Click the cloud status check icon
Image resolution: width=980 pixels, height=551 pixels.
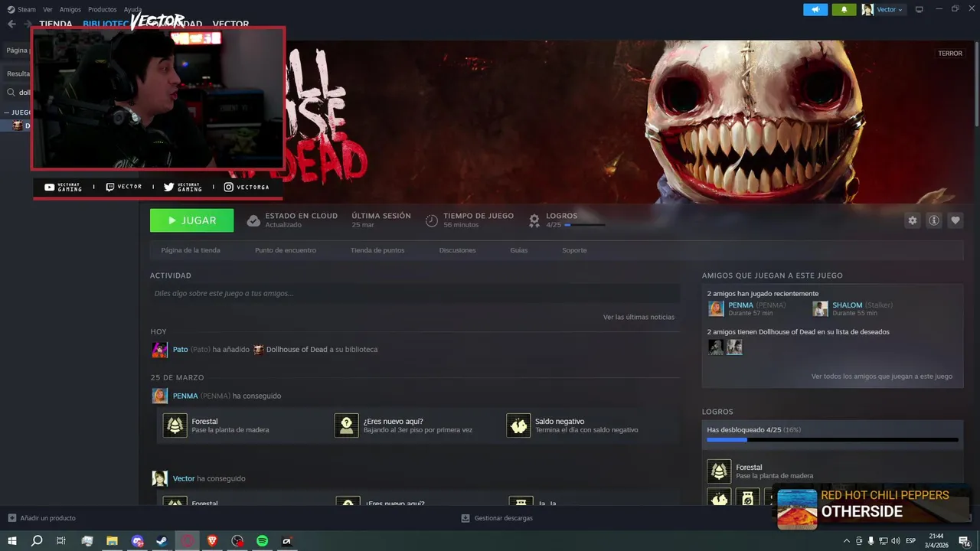tap(253, 220)
